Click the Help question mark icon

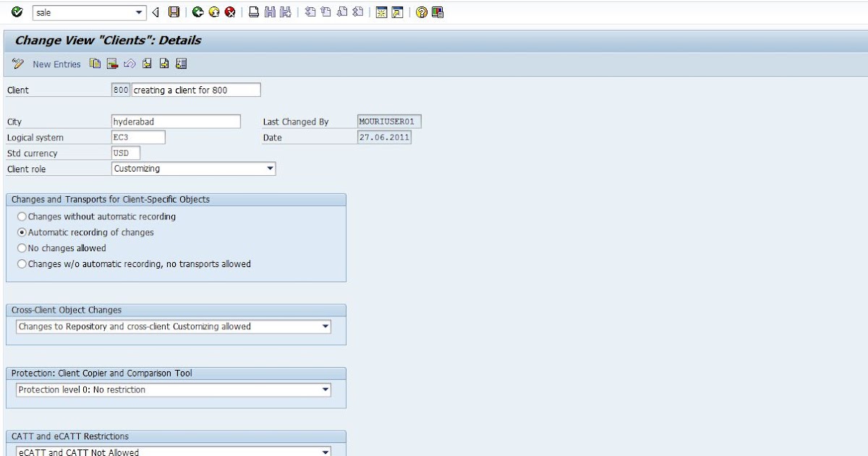tap(420, 12)
